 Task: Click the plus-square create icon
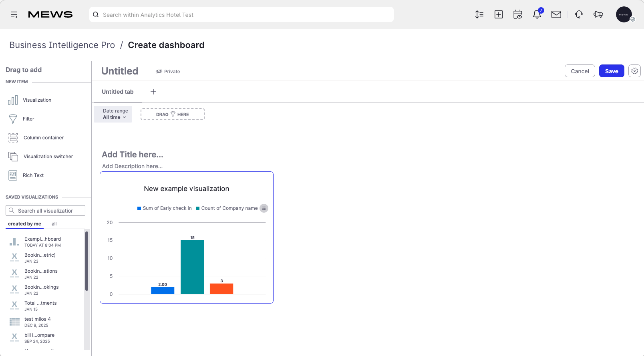coord(499,14)
